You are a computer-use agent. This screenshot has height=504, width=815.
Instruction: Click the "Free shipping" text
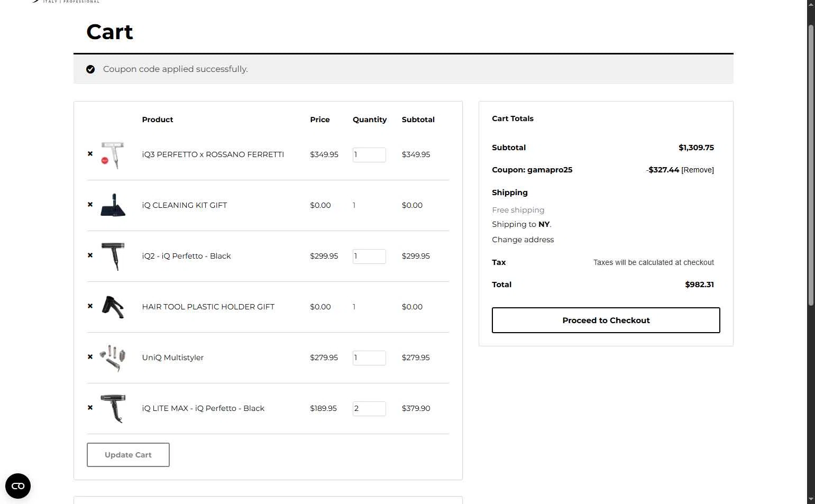pyautogui.click(x=518, y=210)
